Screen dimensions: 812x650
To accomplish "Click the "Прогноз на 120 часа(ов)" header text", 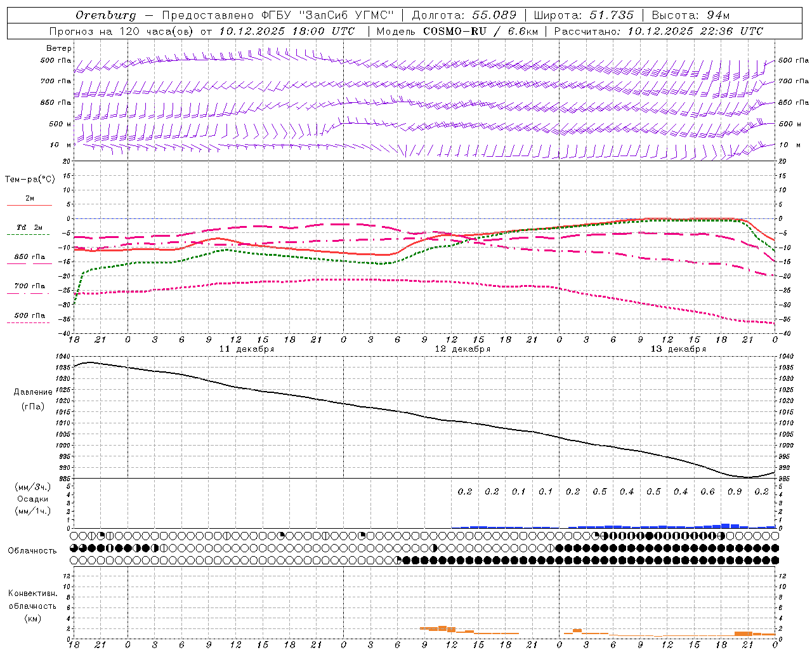I will (x=122, y=31).
